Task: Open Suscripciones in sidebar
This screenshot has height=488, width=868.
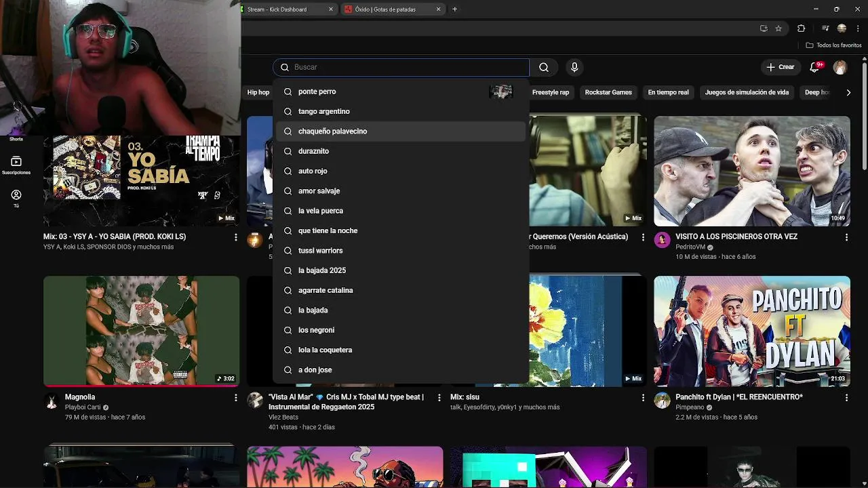Action: pos(16,165)
